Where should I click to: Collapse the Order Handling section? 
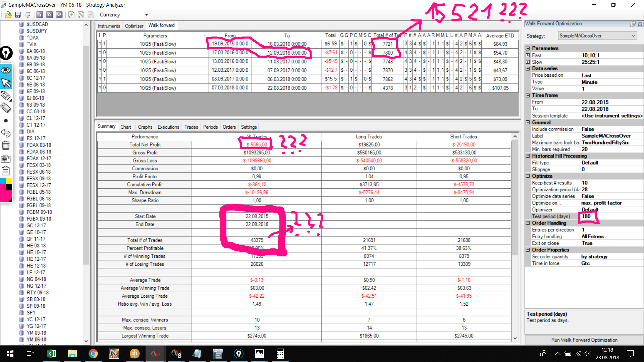528,223
